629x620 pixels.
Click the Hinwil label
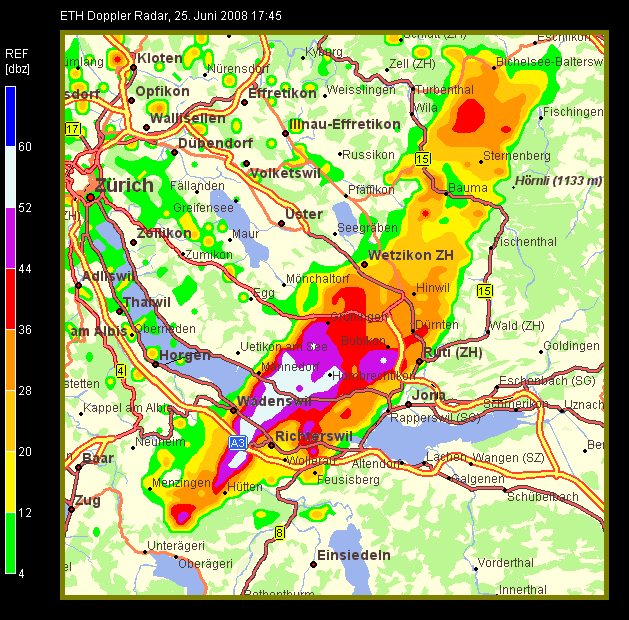[433, 288]
